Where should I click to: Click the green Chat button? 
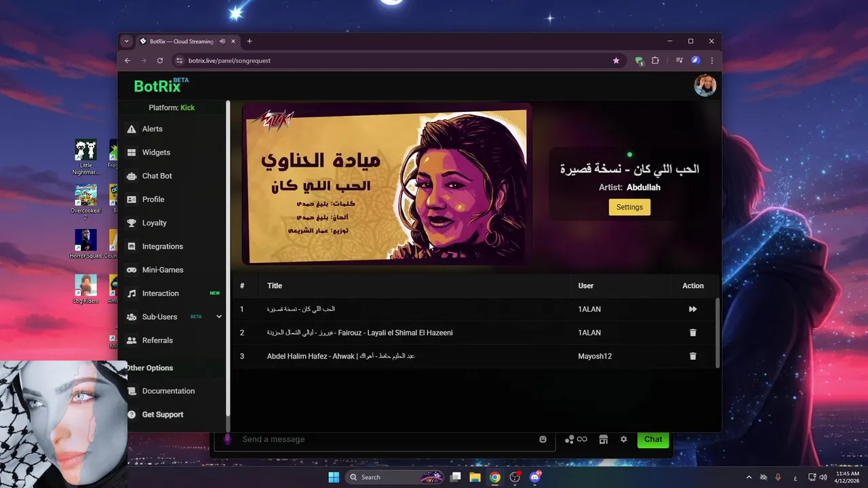653,439
